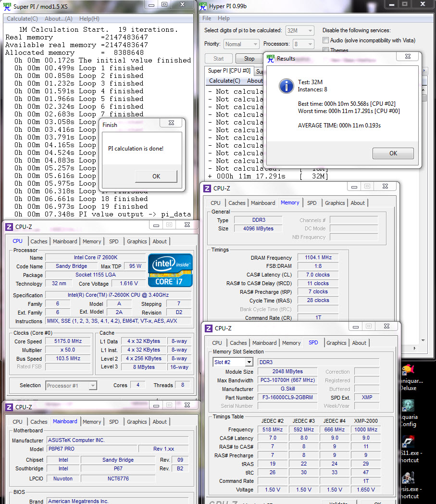This screenshot has height=504, width=436.
Task: Click the Start button in Hyper PI
Action: point(218,59)
